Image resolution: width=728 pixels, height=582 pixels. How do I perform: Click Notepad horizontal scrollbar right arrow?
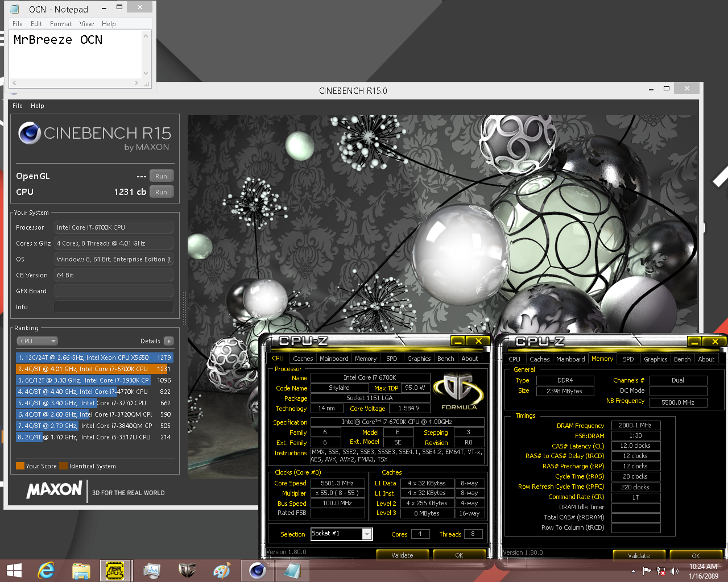(x=136, y=83)
